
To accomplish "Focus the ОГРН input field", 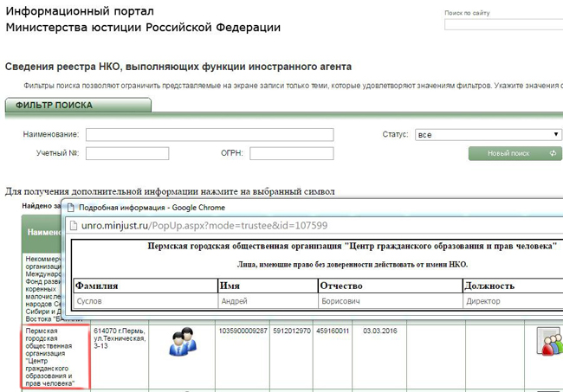I will click(291, 154).
